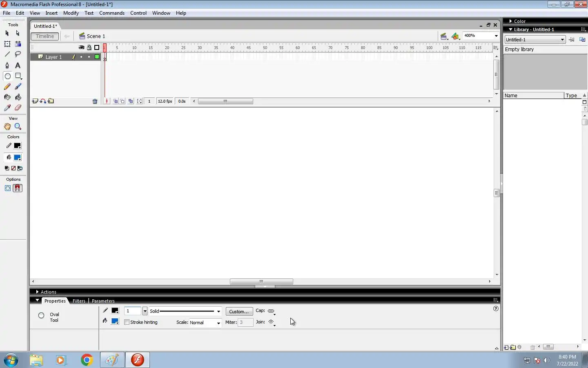
Task: Open the Modify menu
Action: [x=71, y=13]
